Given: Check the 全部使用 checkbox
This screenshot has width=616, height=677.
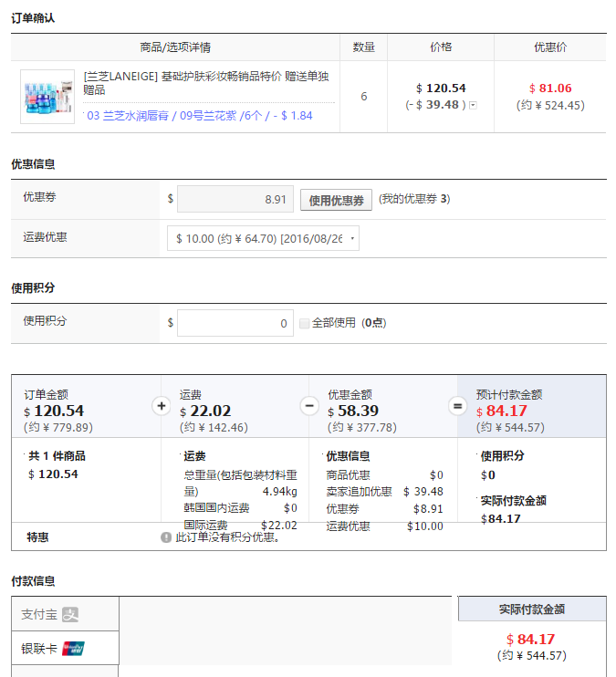Looking at the screenshot, I should coord(305,323).
